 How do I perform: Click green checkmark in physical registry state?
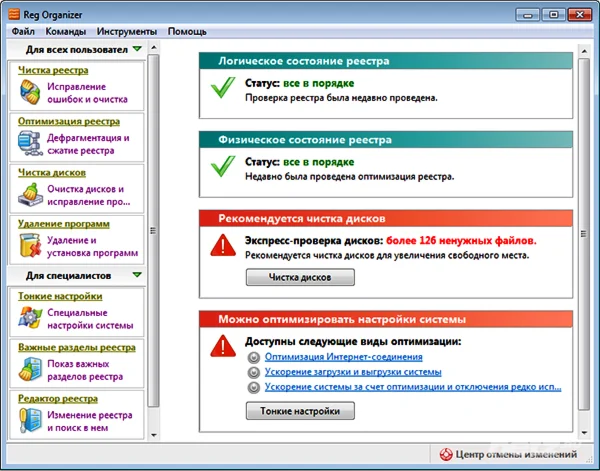(223, 166)
